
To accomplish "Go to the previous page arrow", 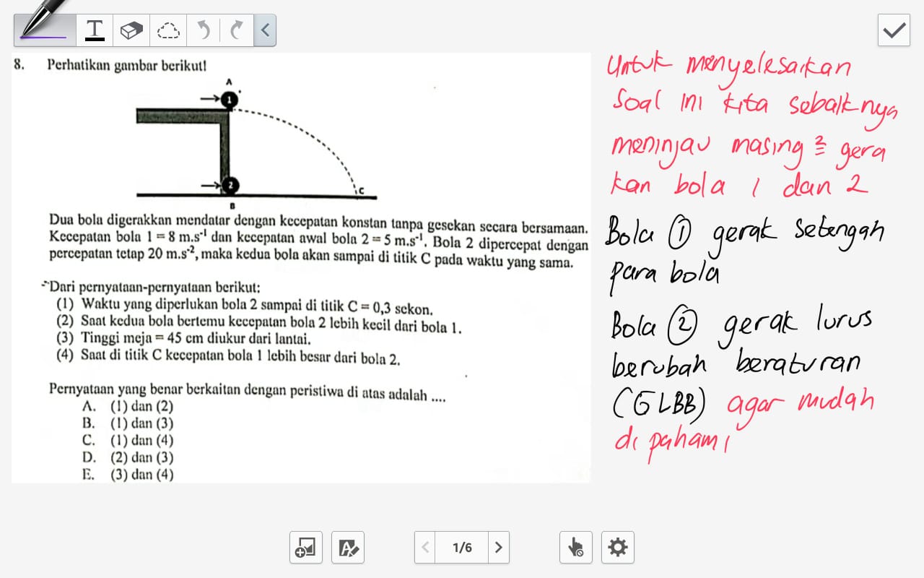I will [425, 548].
